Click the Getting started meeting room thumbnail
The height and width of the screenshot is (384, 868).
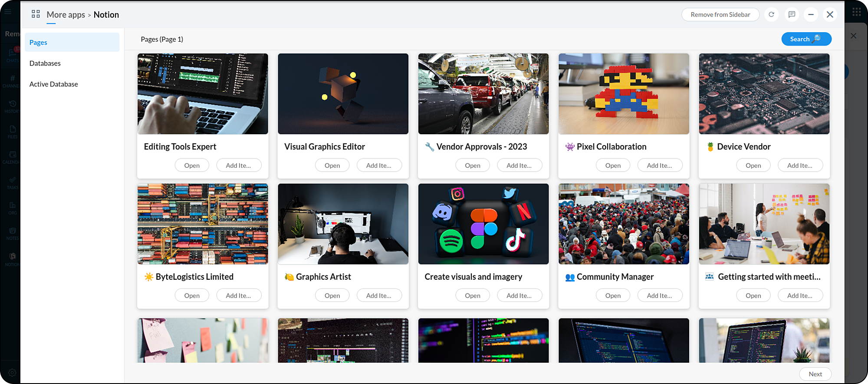point(764,224)
